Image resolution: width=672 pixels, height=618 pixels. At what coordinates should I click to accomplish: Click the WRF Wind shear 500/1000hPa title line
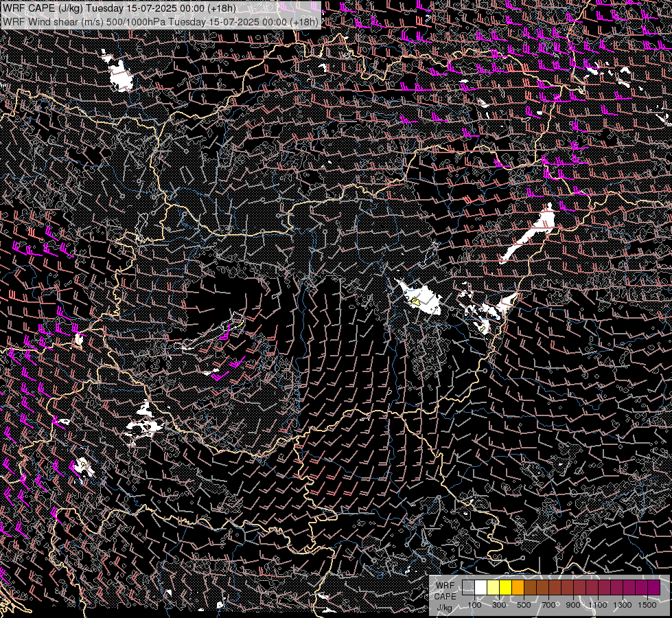pos(161,22)
